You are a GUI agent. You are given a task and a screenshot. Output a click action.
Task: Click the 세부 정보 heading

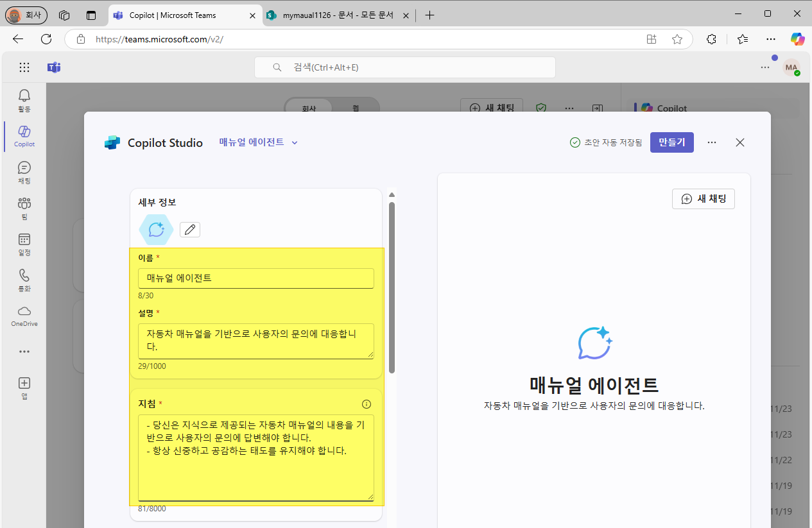coord(157,202)
